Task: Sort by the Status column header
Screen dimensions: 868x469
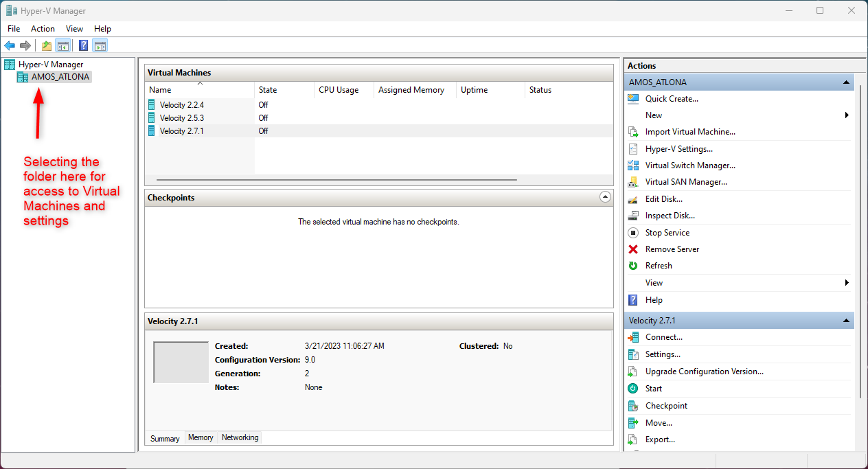Action: [569, 90]
